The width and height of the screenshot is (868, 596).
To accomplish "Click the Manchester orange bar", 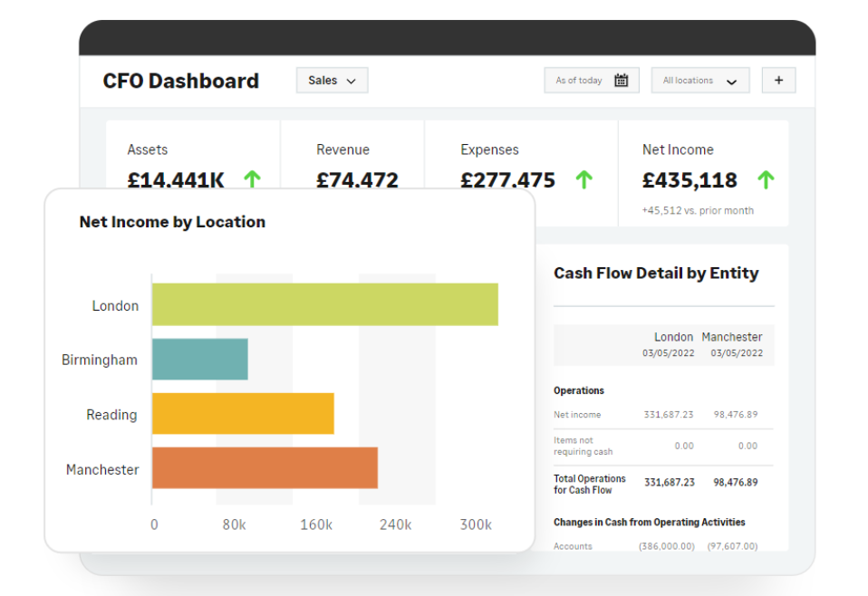I will (x=265, y=468).
